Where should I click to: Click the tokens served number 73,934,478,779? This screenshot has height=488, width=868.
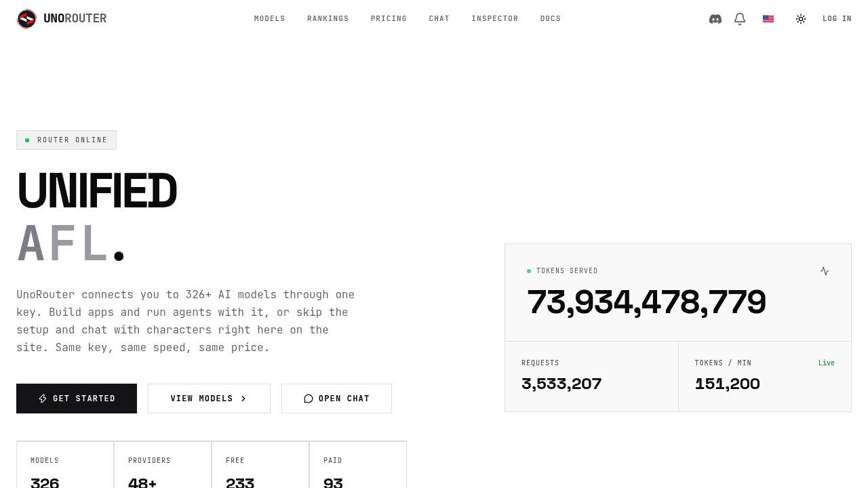[646, 302]
